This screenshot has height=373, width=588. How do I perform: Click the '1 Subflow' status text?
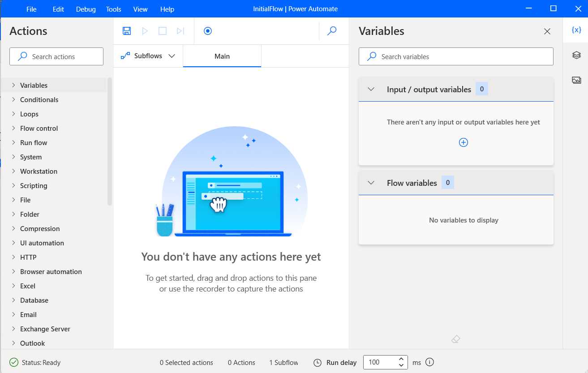tap(283, 363)
